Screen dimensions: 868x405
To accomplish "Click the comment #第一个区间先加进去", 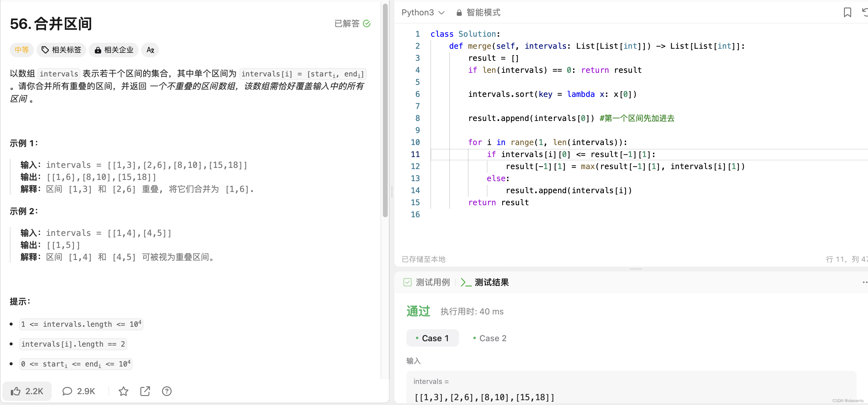I will click(x=637, y=118).
